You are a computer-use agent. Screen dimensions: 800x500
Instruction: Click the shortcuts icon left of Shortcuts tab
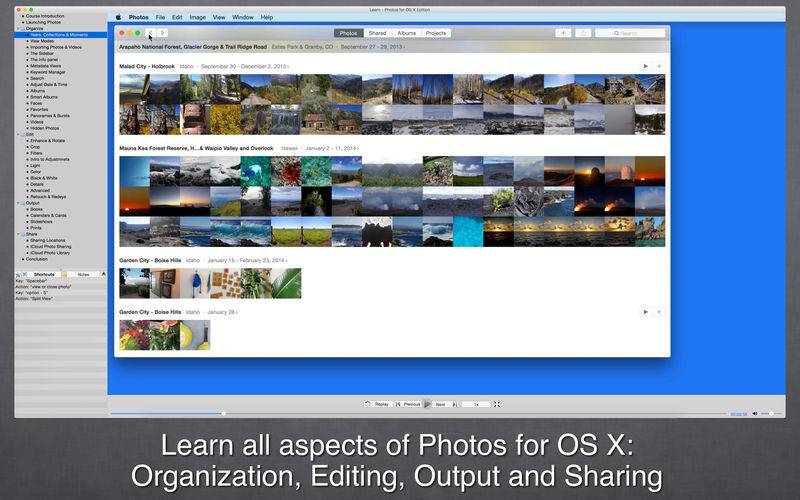(x=24, y=274)
